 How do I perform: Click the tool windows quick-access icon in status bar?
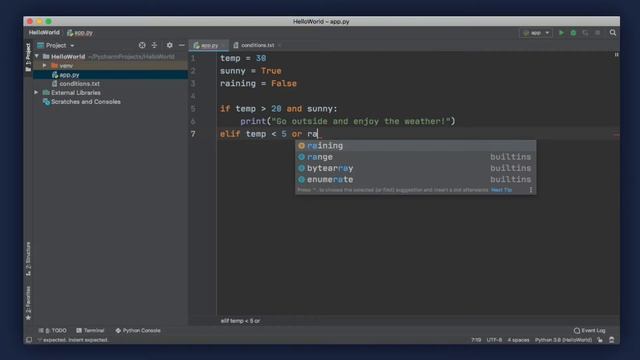pos(29,340)
